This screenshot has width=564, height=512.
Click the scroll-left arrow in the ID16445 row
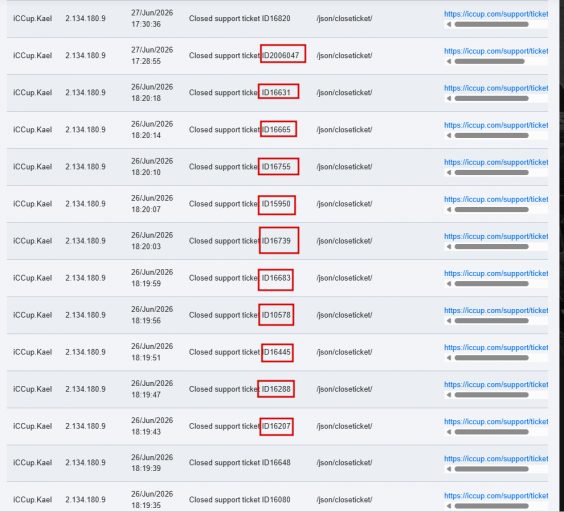pos(449,358)
